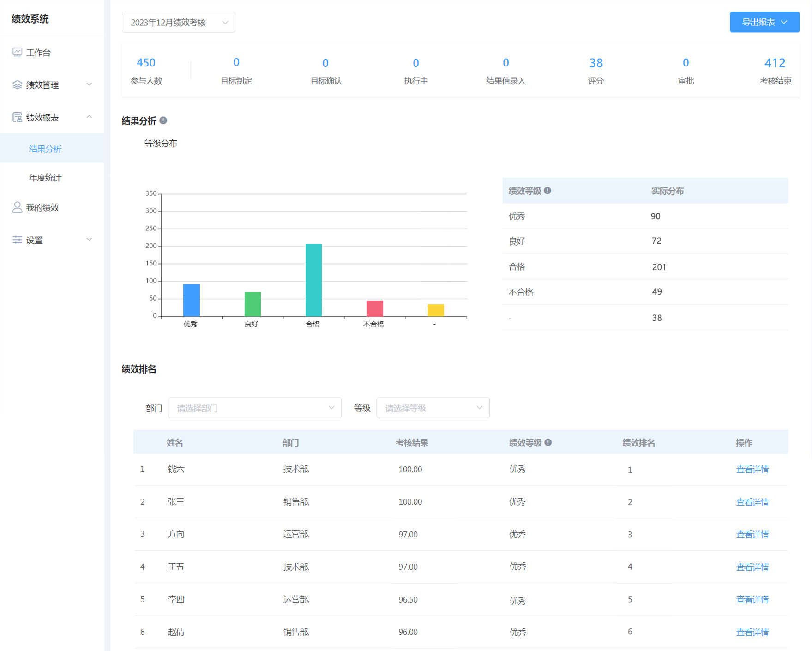The width and height of the screenshot is (812, 651).
Task: Click info icon in 绩效等级 distribution header
Action: click(547, 191)
